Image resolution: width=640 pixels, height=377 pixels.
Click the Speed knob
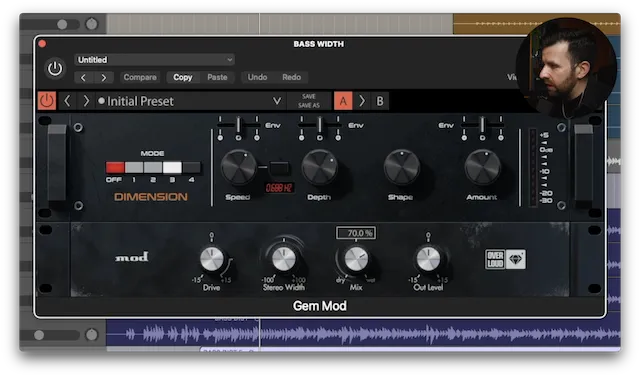click(x=238, y=168)
